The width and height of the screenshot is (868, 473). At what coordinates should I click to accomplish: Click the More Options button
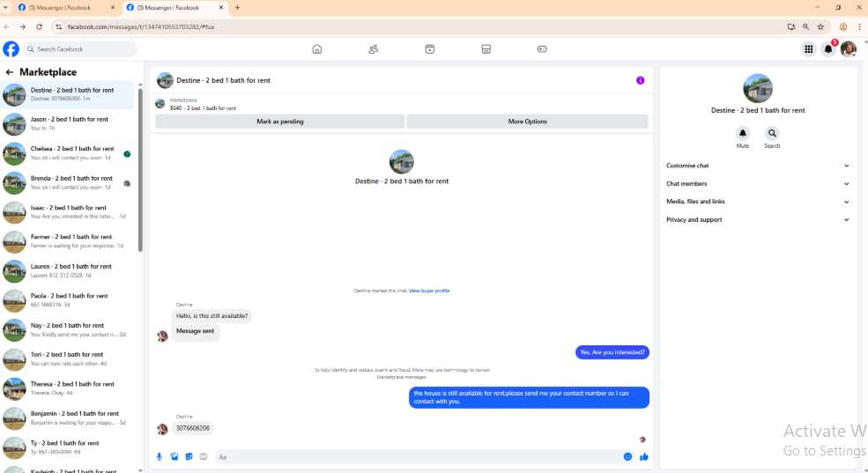pyautogui.click(x=527, y=122)
